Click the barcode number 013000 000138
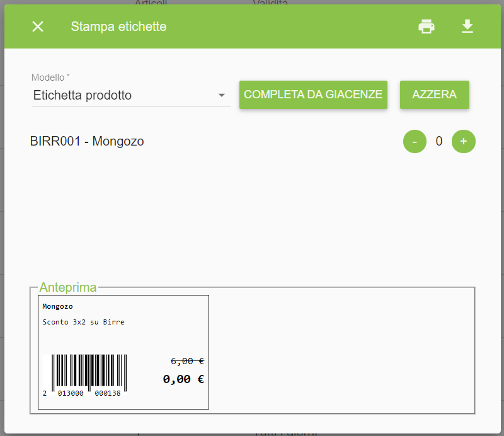This screenshot has width=504, height=436. tap(89, 393)
